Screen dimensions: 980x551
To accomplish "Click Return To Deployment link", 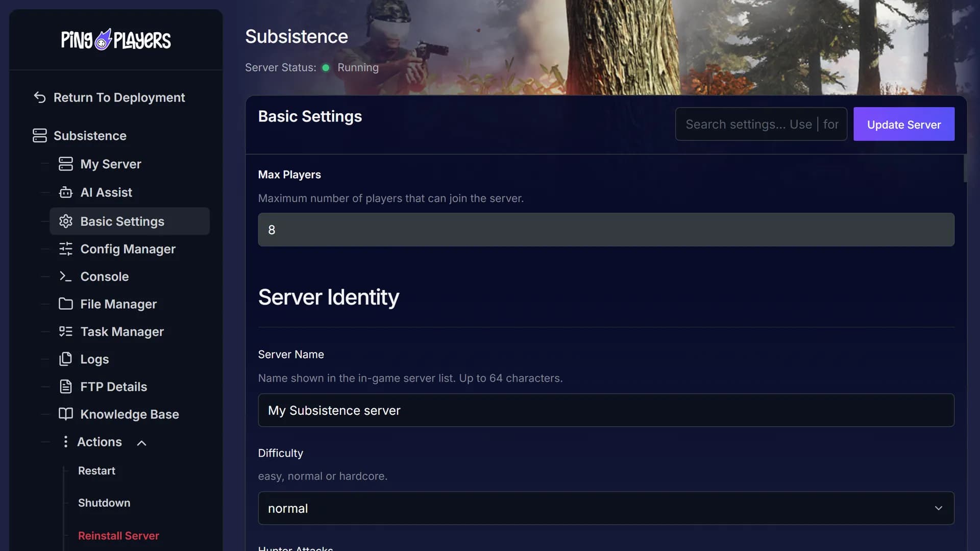I will (119, 97).
